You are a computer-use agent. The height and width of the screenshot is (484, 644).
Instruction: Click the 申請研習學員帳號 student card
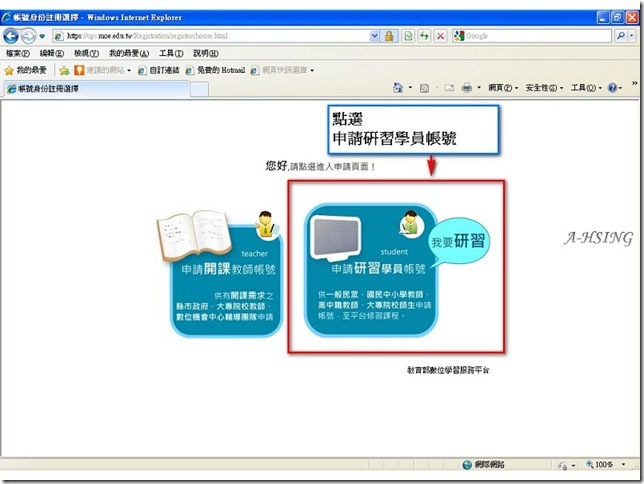click(x=371, y=270)
